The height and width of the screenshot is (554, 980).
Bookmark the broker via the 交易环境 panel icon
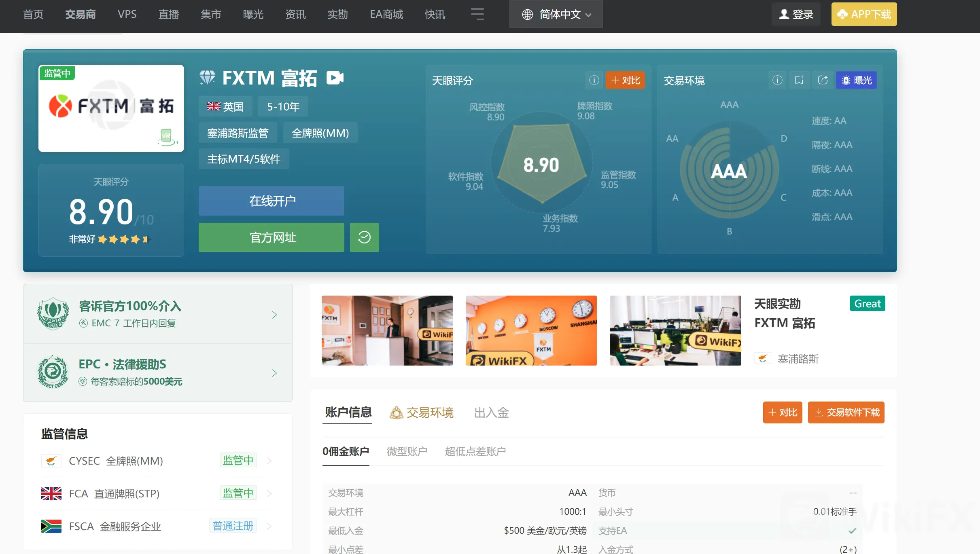(800, 80)
